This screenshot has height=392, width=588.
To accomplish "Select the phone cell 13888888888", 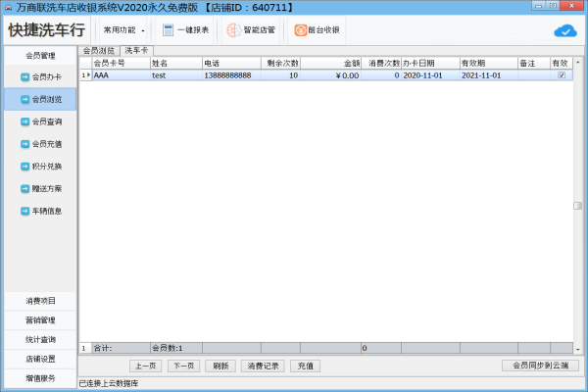I will click(x=231, y=75).
